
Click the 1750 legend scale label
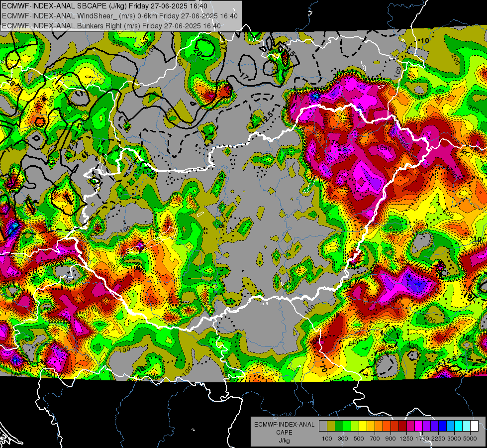pos(422,439)
